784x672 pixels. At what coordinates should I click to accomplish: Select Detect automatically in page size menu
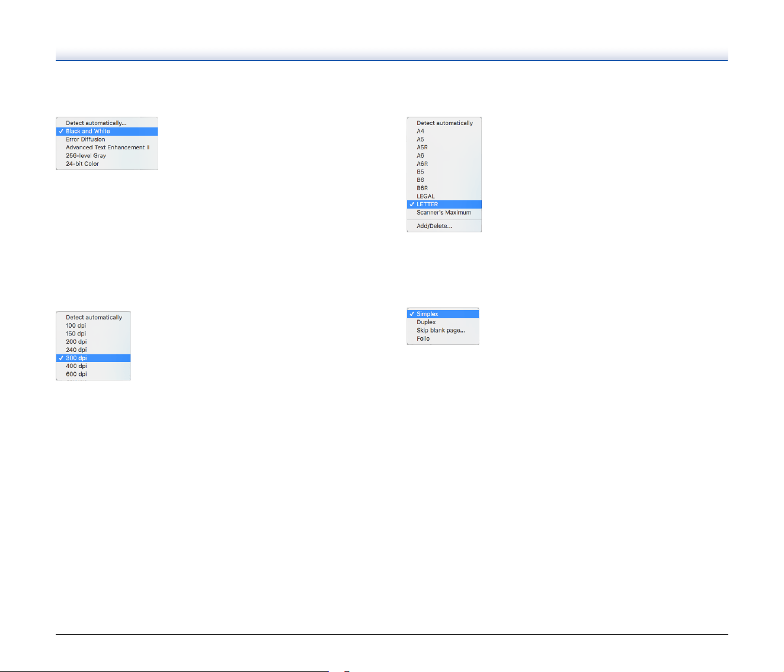pos(444,123)
